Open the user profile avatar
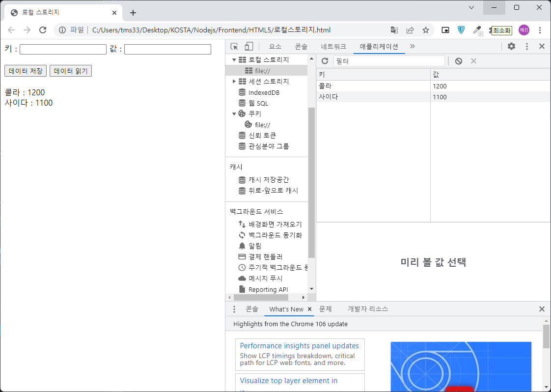551x392 pixels. click(524, 30)
